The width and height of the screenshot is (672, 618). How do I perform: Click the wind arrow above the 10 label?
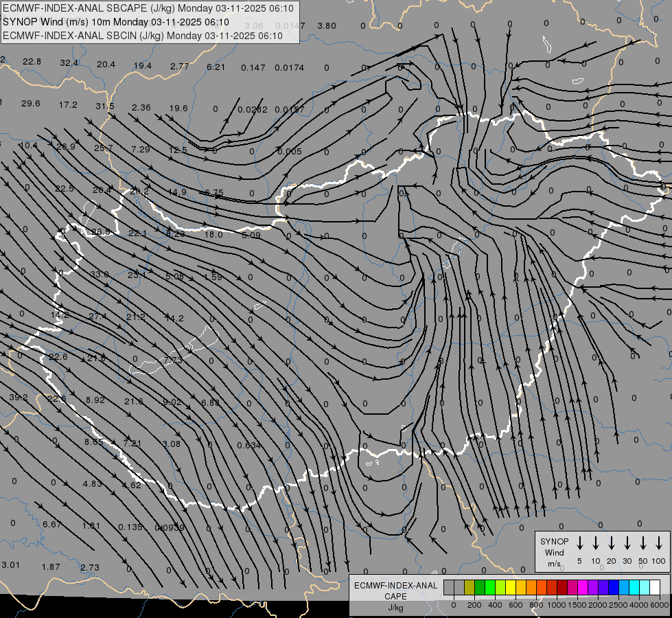(595, 542)
